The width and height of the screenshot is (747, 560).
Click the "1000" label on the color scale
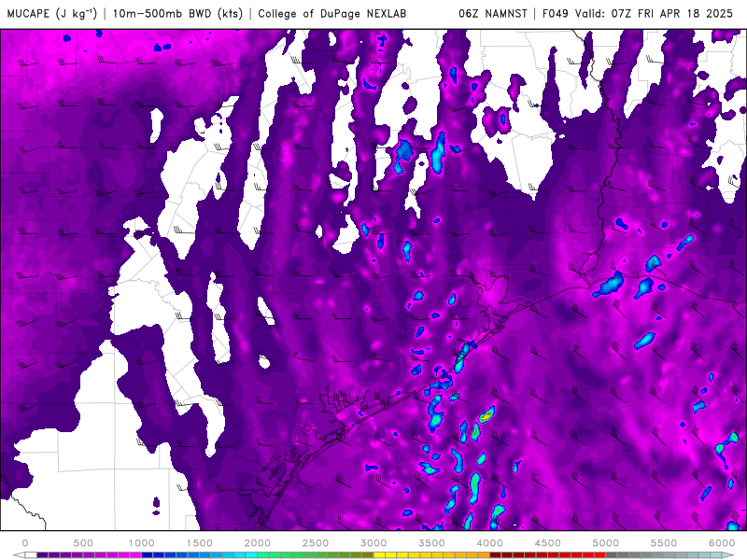point(142,543)
